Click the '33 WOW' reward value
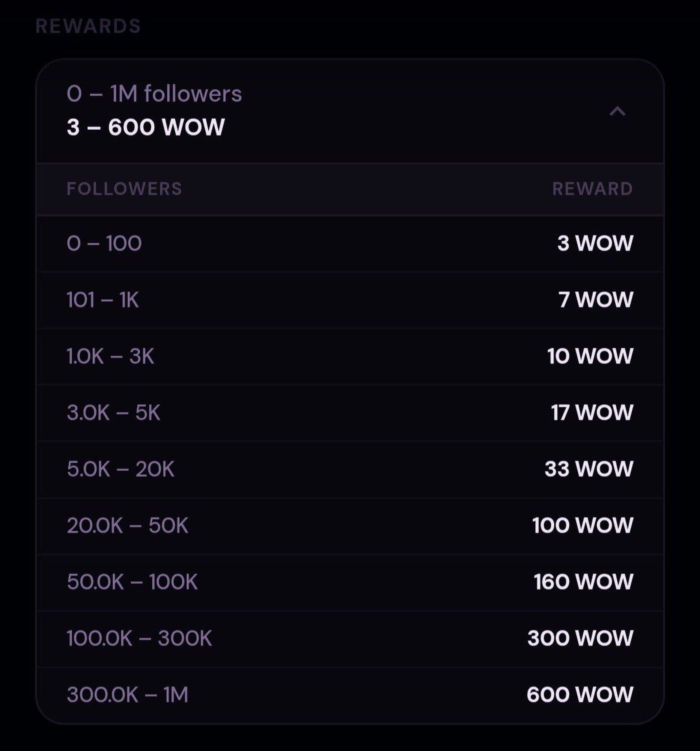The image size is (700, 751). tap(588, 469)
